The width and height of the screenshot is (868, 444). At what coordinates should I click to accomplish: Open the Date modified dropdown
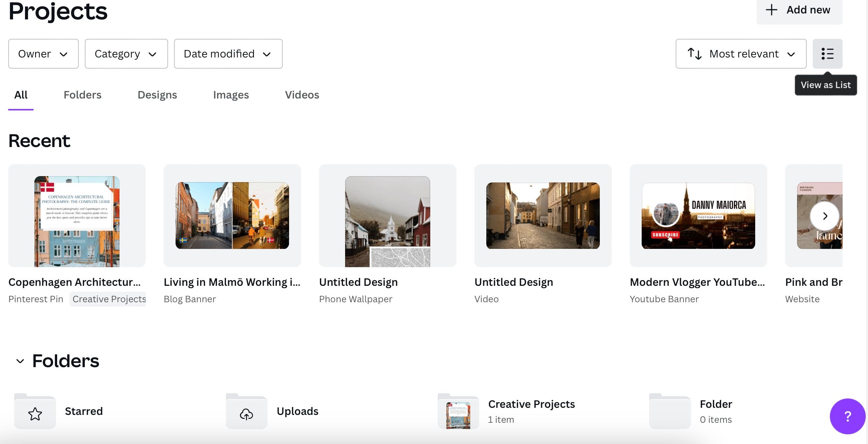(x=228, y=54)
